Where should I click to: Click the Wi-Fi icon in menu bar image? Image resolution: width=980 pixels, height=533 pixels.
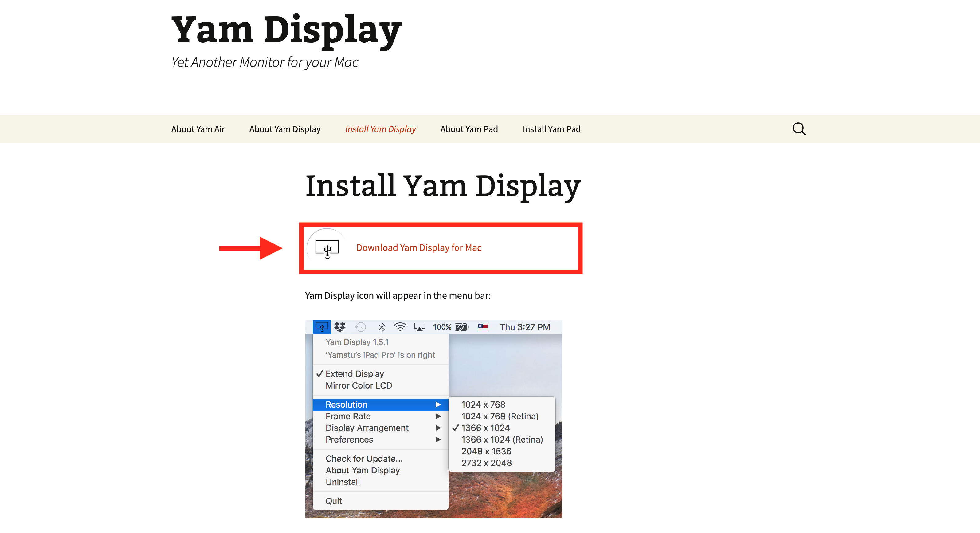point(400,327)
